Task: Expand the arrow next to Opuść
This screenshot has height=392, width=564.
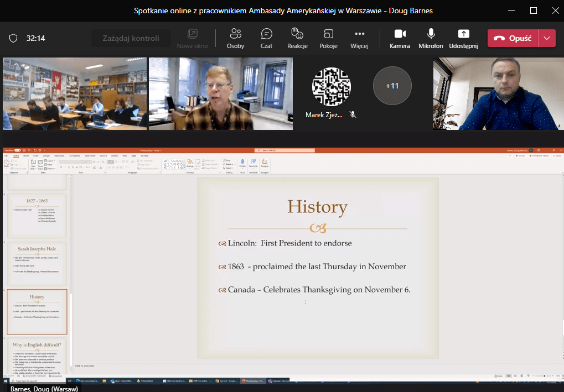Action: (547, 38)
